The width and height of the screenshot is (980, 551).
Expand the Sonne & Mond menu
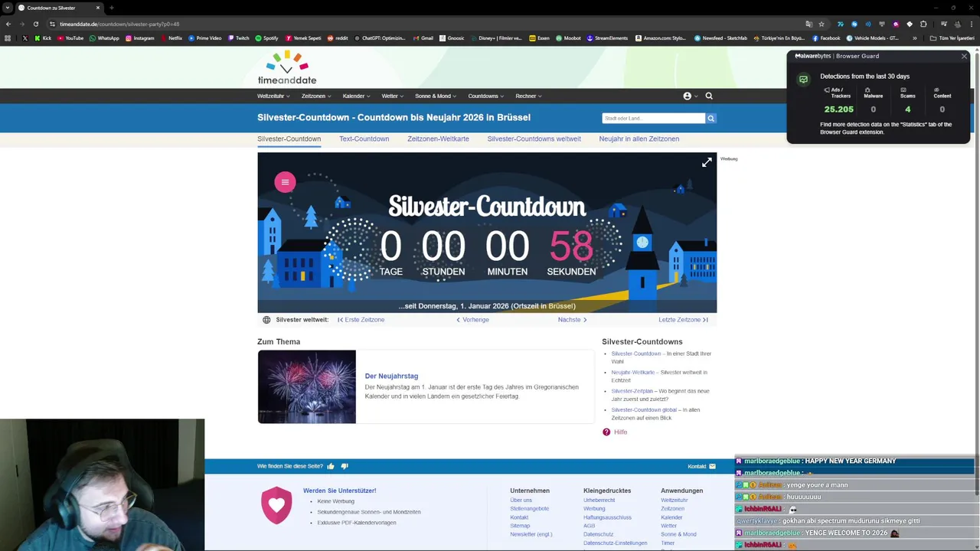(436, 96)
